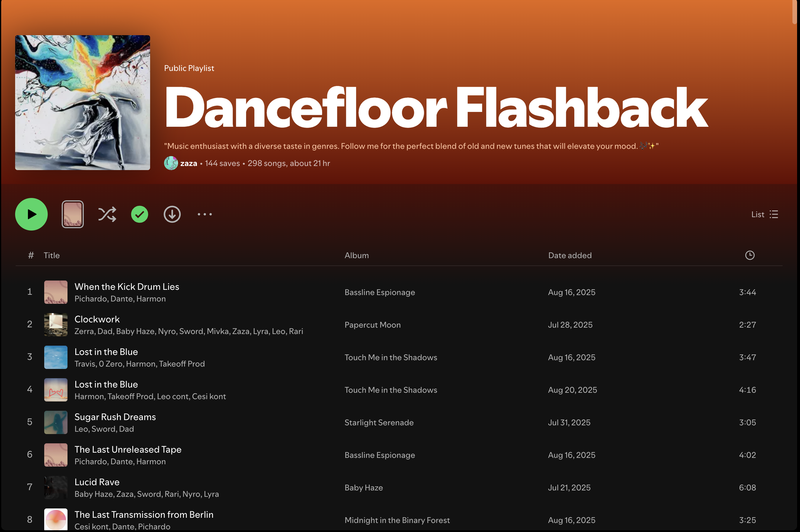Sort by the Date added column header
800x532 pixels.
pyautogui.click(x=570, y=255)
